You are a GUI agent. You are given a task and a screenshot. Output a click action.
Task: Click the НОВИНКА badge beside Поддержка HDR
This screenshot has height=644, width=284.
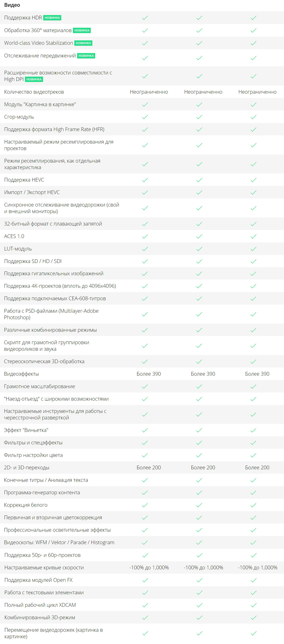point(52,18)
